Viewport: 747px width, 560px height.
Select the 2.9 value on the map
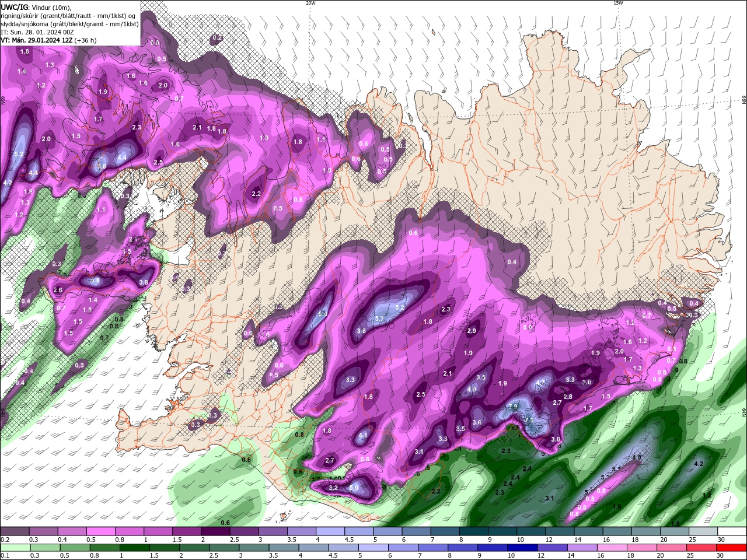pos(472,331)
